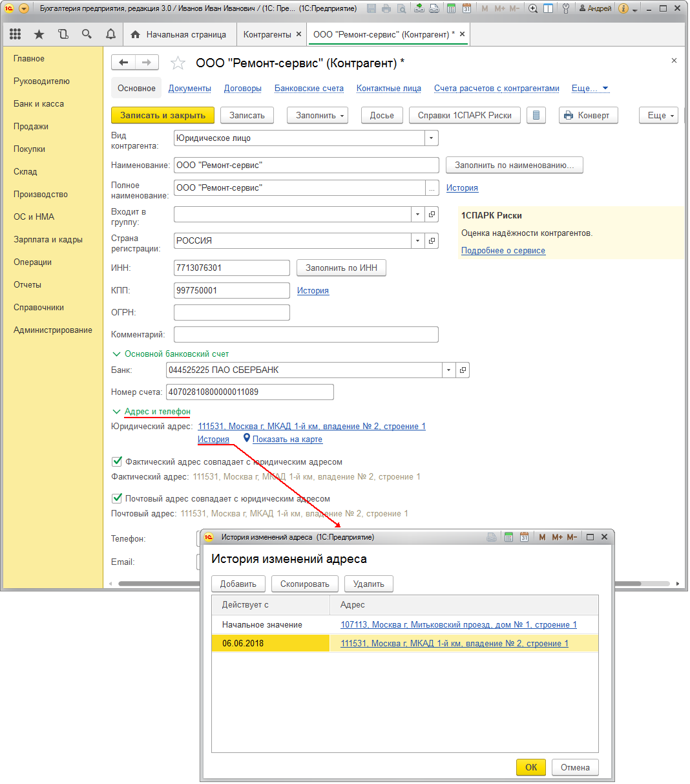The width and height of the screenshot is (690, 784).
Task: Uncheck Фактический адрес совпадает с юридическим
Action: point(117,461)
